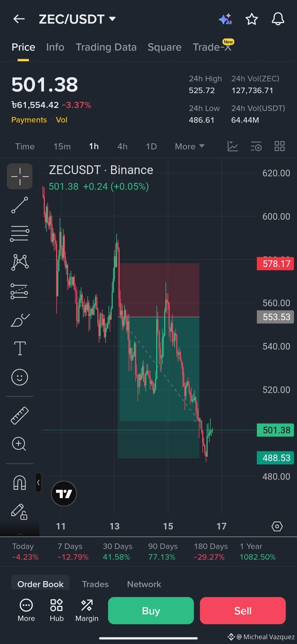Switch to the Order Book tab

pyautogui.click(x=40, y=583)
